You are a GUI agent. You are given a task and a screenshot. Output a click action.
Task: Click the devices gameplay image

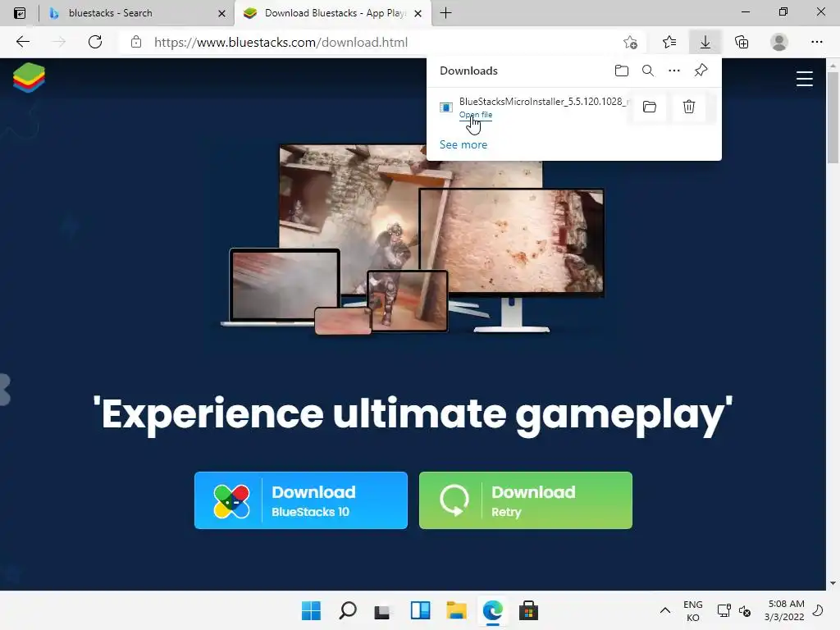point(413,239)
